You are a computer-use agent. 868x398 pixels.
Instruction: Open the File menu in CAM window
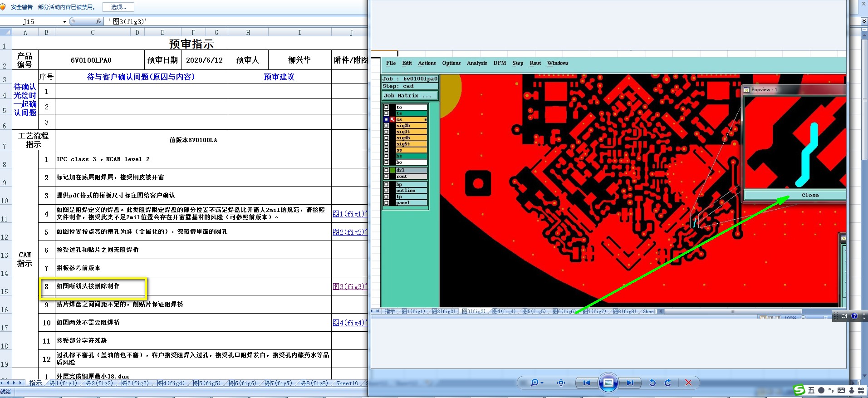click(391, 63)
